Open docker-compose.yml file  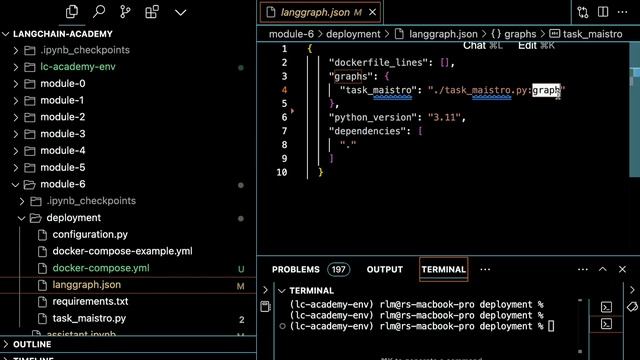(x=101, y=268)
